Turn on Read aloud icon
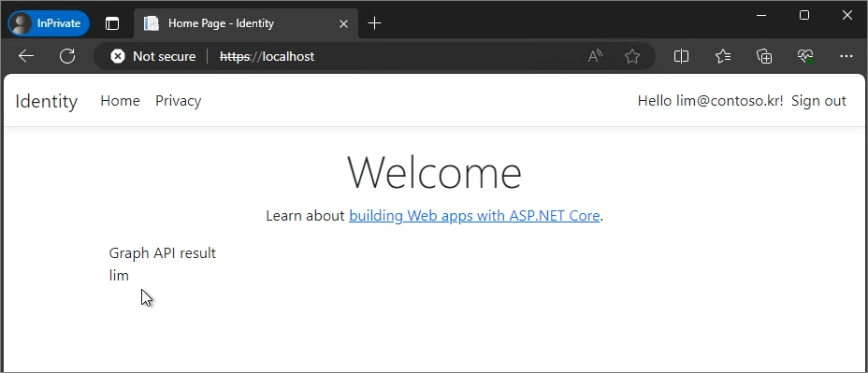This screenshot has width=868, height=373. coord(595,56)
